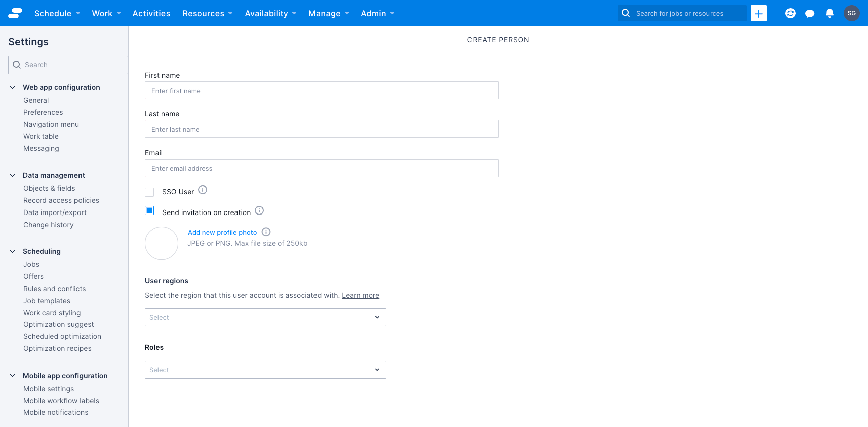Click Add new profile photo link
Image resolution: width=868 pixels, height=427 pixels.
pyautogui.click(x=222, y=232)
